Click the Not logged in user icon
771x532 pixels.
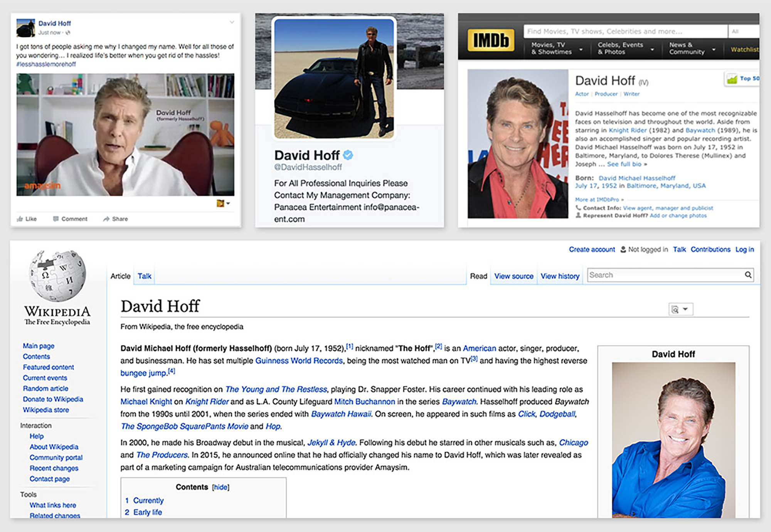pyautogui.click(x=623, y=249)
